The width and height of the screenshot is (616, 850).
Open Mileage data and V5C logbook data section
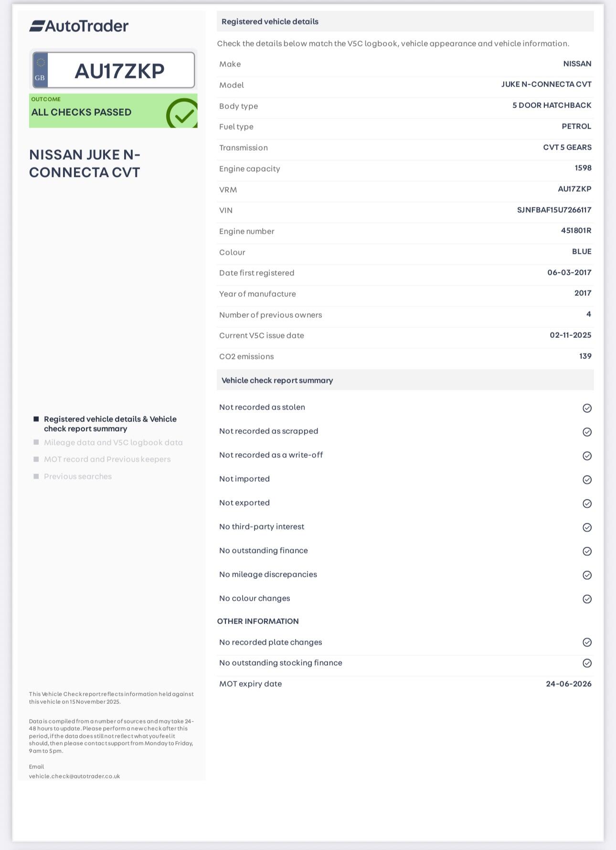(x=113, y=442)
